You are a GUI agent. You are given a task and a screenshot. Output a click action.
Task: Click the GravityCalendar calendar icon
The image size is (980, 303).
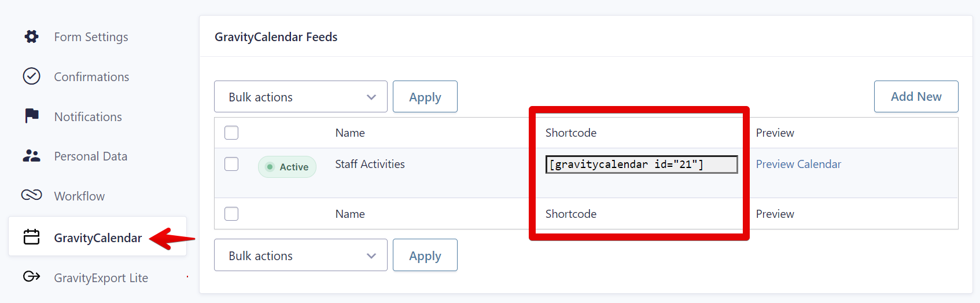pyautogui.click(x=31, y=237)
